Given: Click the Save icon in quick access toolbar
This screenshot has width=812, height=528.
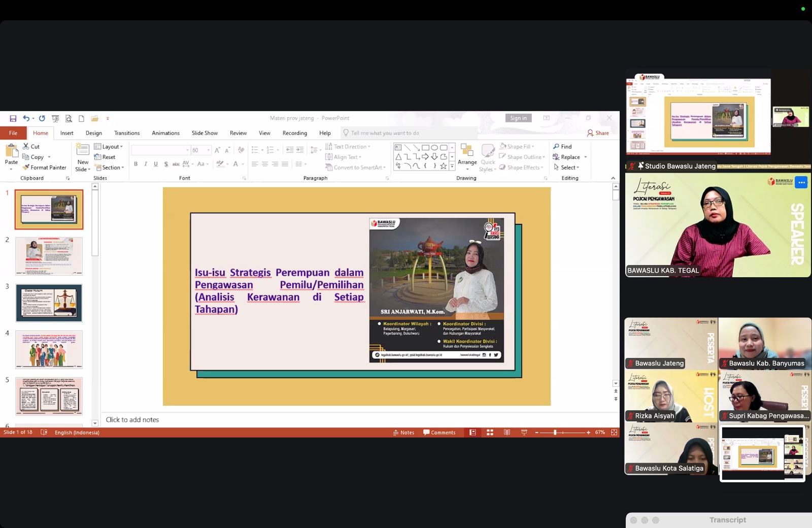Looking at the screenshot, I should tap(13, 118).
